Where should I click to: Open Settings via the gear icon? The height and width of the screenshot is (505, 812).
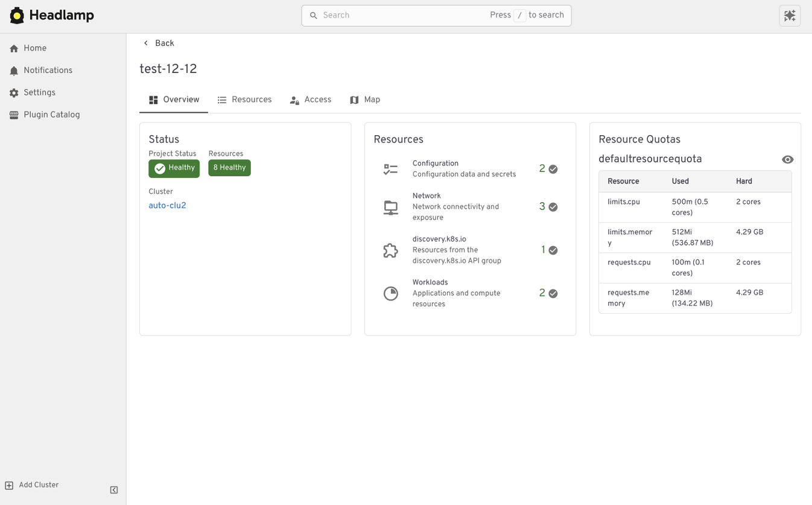pyautogui.click(x=14, y=92)
